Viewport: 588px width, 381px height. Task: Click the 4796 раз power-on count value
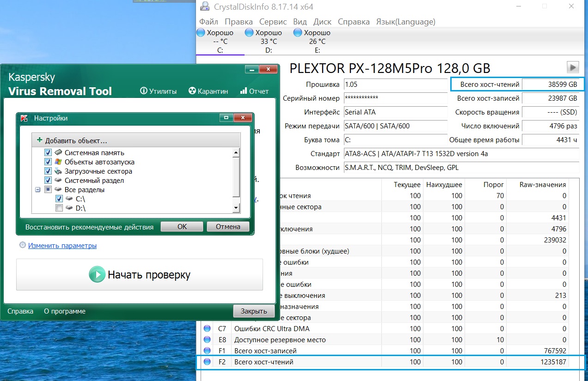pyautogui.click(x=551, y=126)
